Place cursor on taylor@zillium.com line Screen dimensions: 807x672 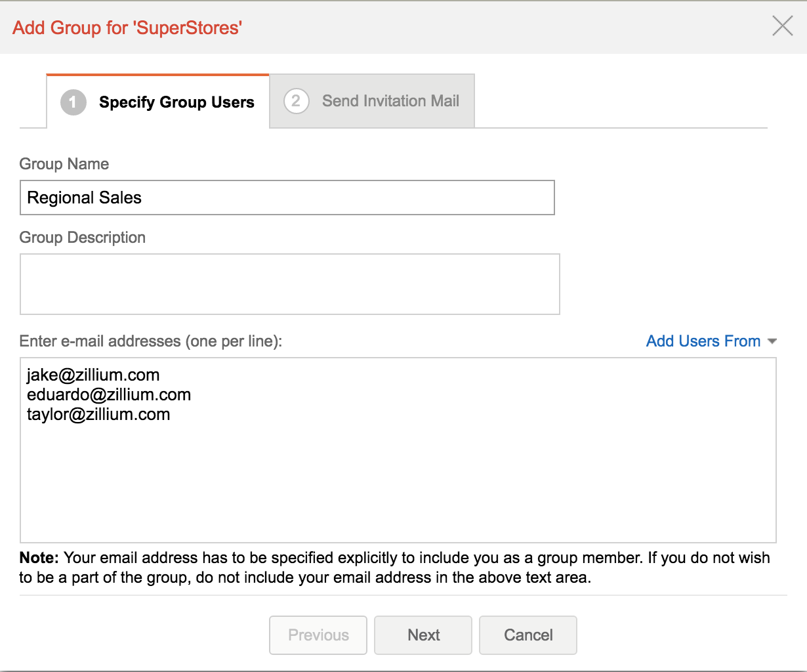(98, 414)
